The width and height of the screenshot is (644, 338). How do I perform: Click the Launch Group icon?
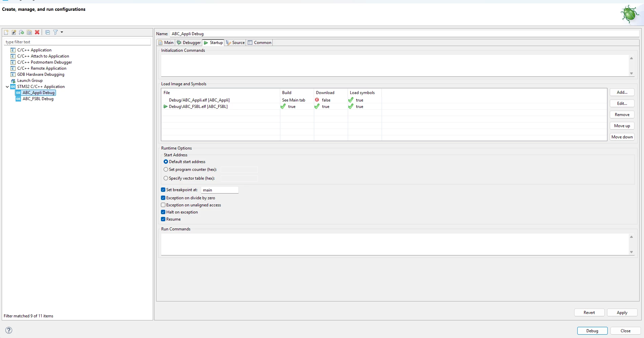[13, 81]
